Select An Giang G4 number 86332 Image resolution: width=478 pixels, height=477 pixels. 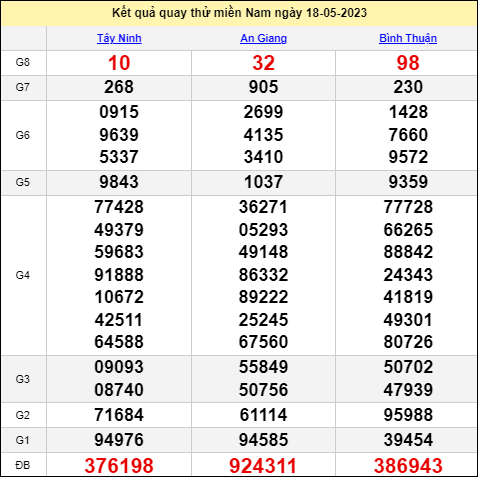point(263,275)
